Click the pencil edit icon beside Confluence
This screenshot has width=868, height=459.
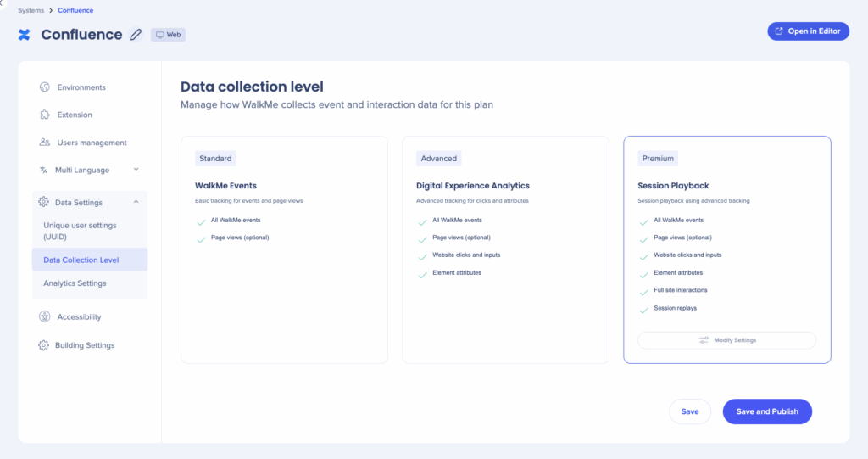pos(136,35)
